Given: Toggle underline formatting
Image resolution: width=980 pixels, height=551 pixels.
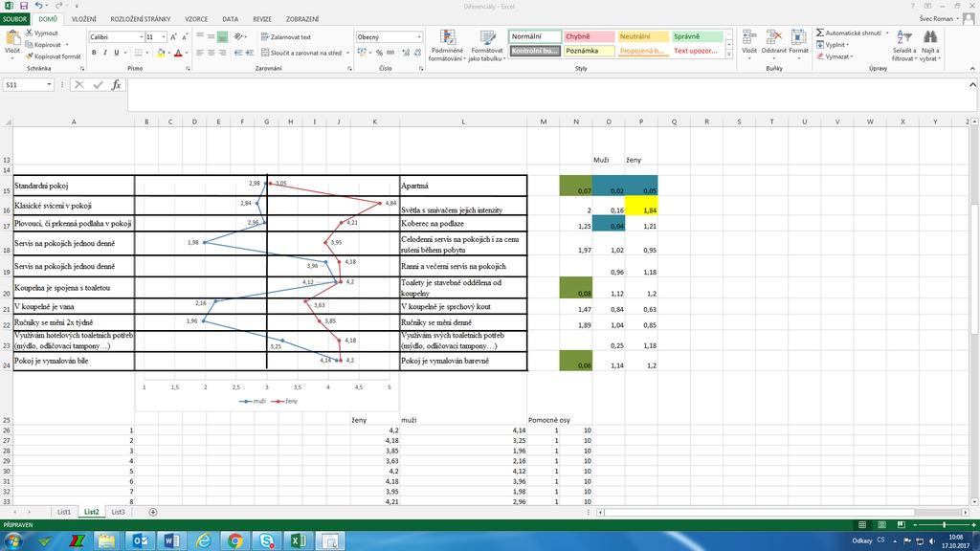Looking at the screenshot, I should (x=116, y=54).
